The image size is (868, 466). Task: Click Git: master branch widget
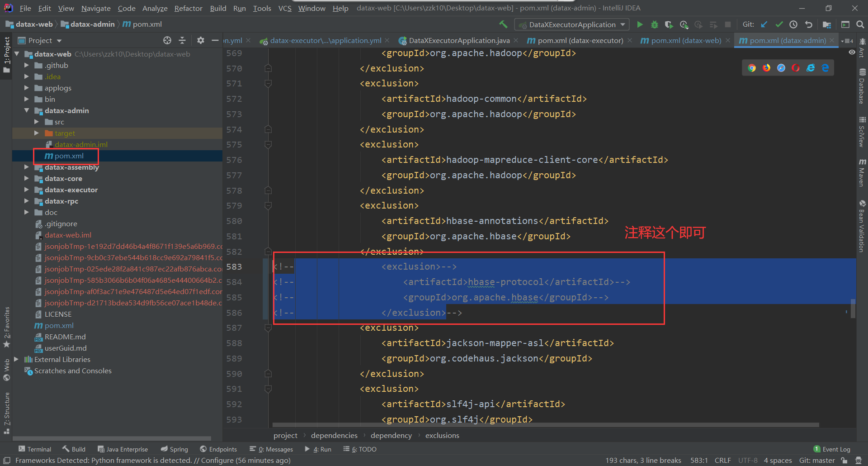[816, 460]
